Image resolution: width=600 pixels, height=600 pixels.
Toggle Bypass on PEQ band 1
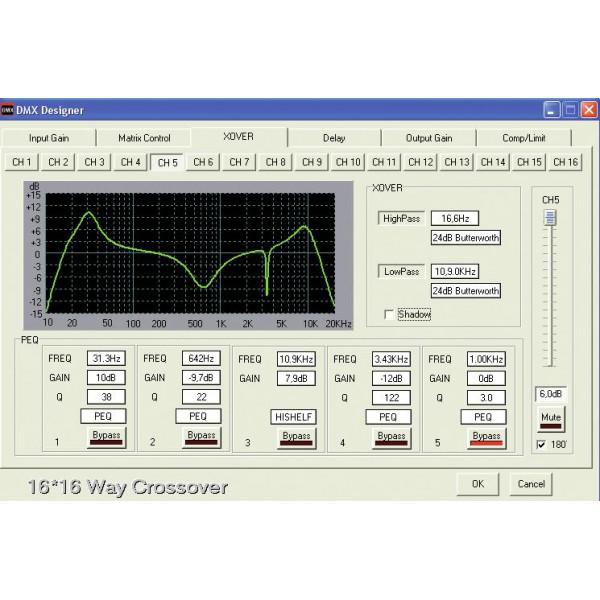[x=103, y=437]
